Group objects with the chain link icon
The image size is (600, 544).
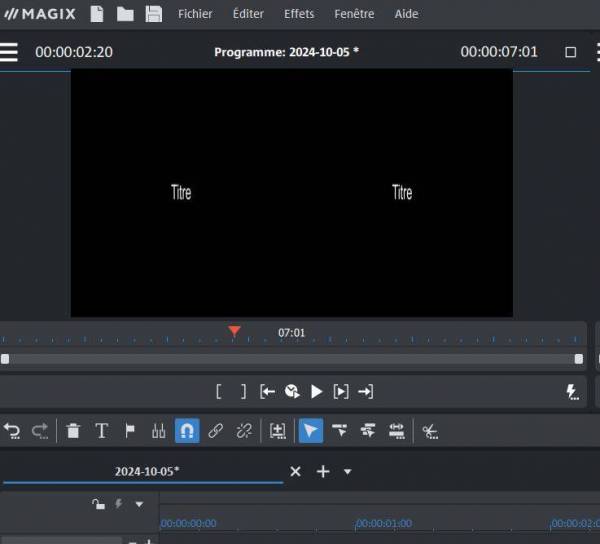point(215,431)
